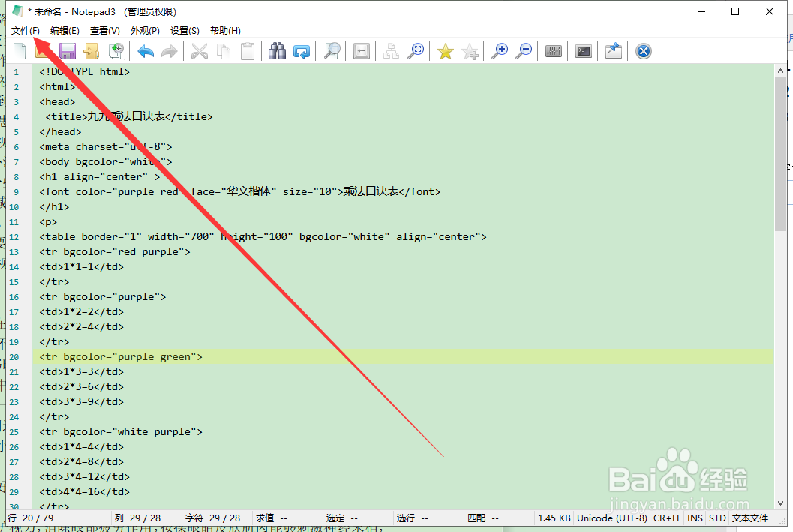The image size is (793, 532).
Task: Click the greyed hierarchy tree toolbar icon
Action: click(391, 51)
